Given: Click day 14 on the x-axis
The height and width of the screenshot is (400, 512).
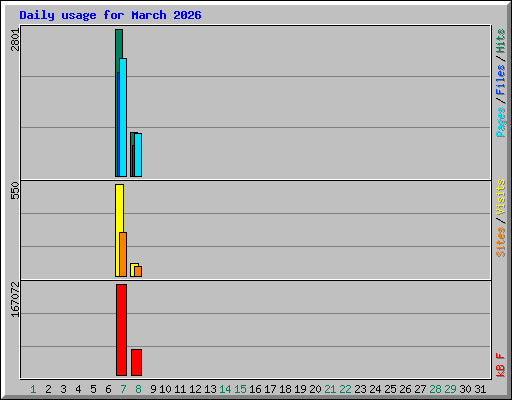Looking at the screenshot, I should pyautogui.click(x=225, y=389).
